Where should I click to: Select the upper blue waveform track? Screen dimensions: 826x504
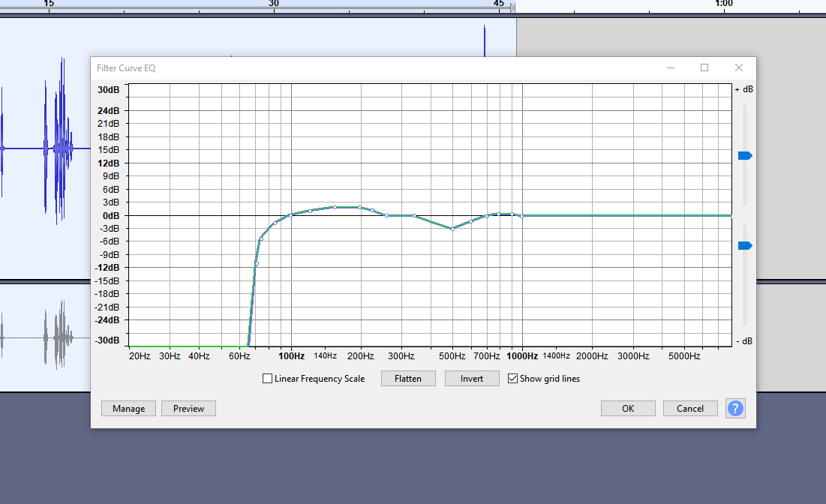point(45,150)
